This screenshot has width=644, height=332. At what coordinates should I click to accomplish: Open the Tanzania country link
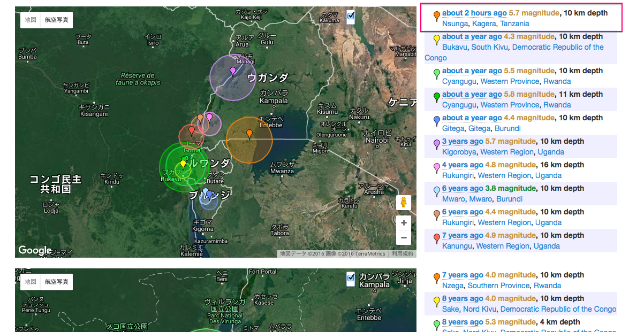514,24
